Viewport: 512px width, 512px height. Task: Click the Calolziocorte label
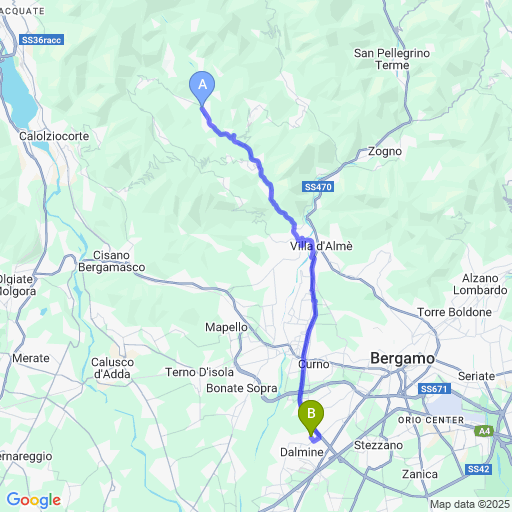[54, 136]
